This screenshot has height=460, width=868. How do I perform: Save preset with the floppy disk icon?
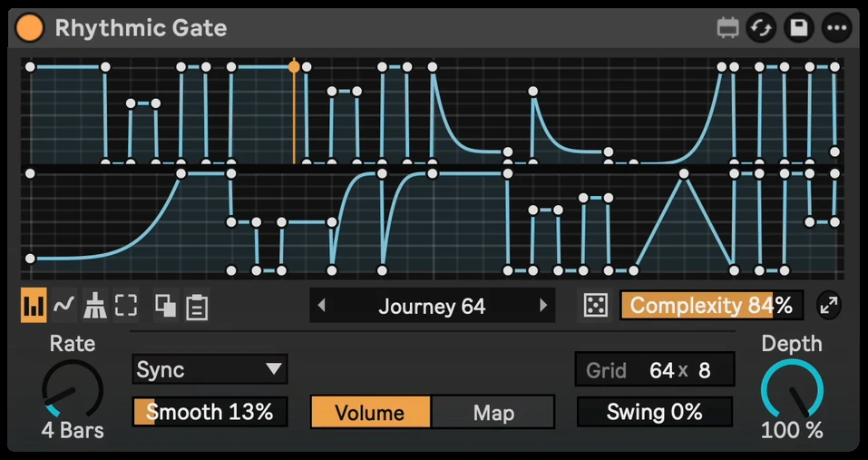pos(799,28)
